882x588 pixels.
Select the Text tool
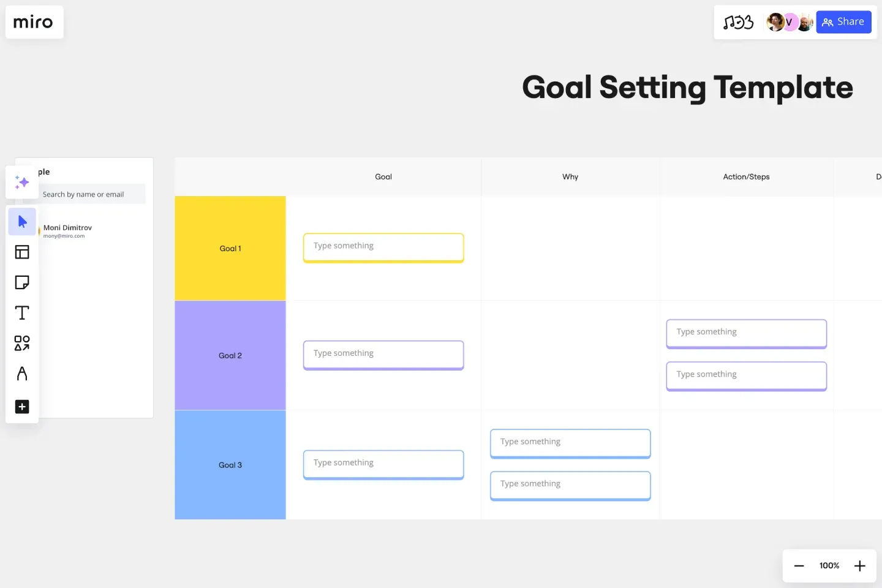pos(22,313)
